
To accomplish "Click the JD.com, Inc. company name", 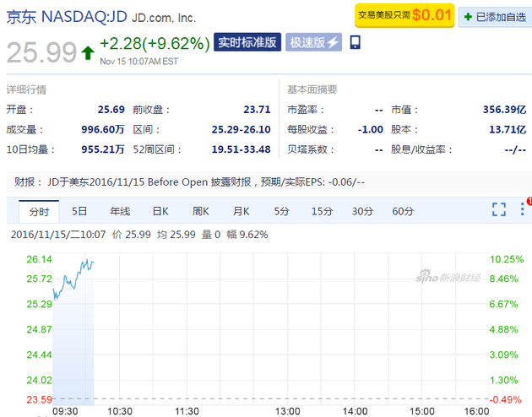I will point(164,18).
